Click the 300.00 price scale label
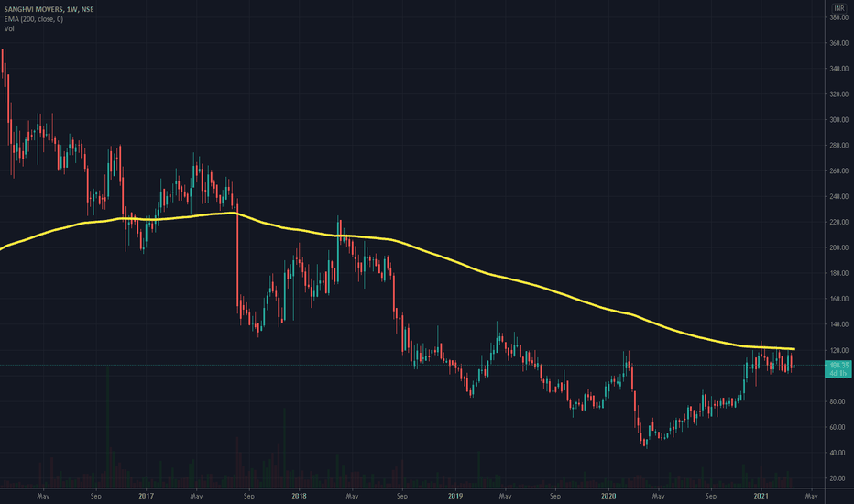Screen dimensions: 854x504 coord(838,120)
